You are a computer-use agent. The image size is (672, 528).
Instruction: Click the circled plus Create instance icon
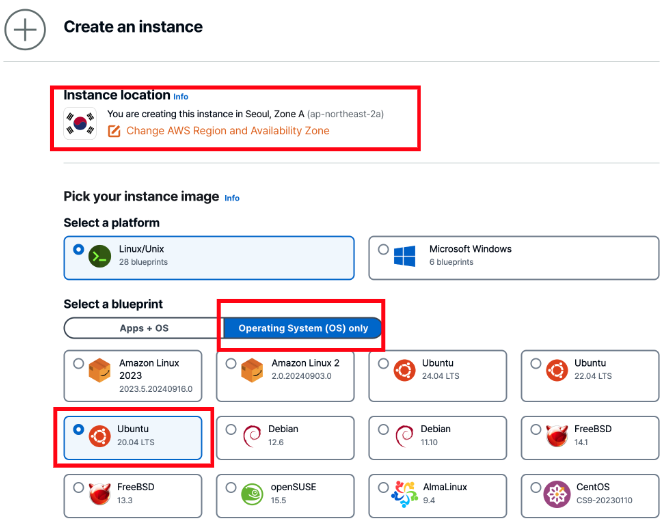(x=25, y=30)
